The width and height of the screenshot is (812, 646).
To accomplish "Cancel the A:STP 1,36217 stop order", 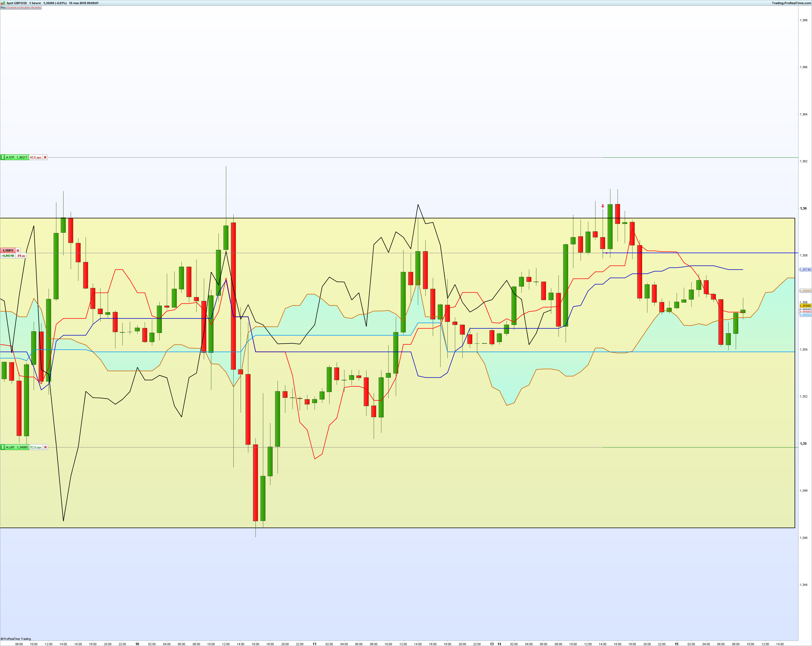I will (45, 157).
